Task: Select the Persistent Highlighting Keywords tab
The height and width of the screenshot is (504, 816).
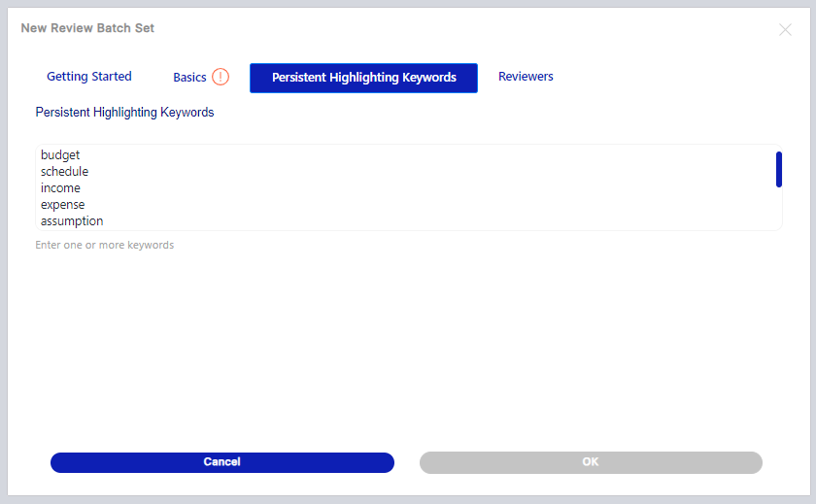Action: coord(363,78)
